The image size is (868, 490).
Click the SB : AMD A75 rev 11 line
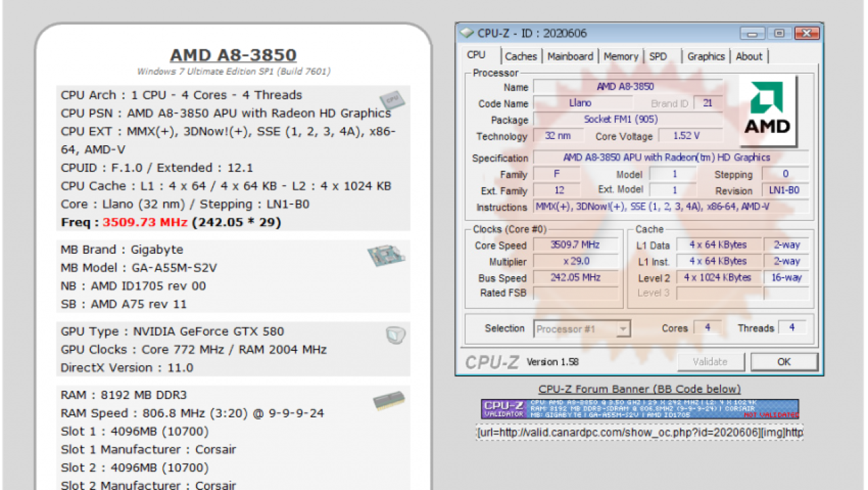click(x=123, y=304)
